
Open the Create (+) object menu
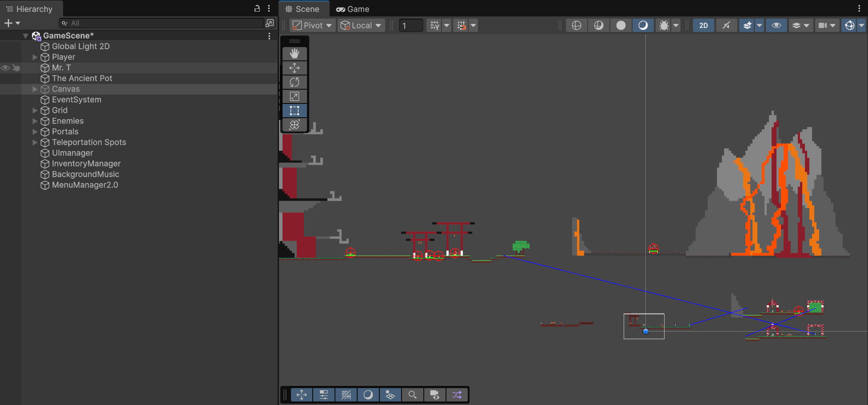pyautogui.click(x=12, y=23)
